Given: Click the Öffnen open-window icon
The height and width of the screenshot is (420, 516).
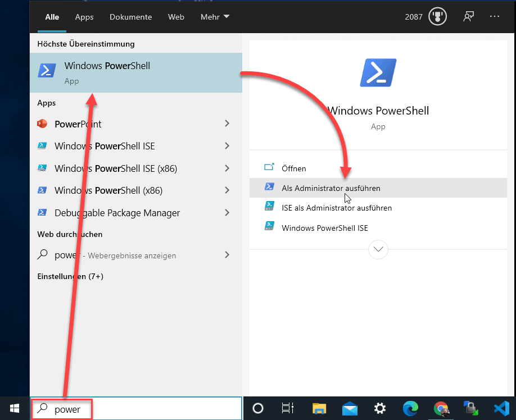Looking at the screenshot, I should tap(269, 167).
